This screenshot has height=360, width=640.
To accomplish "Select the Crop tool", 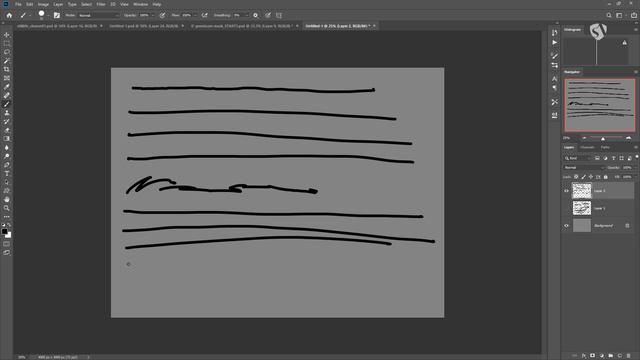I will click(7, 69).
